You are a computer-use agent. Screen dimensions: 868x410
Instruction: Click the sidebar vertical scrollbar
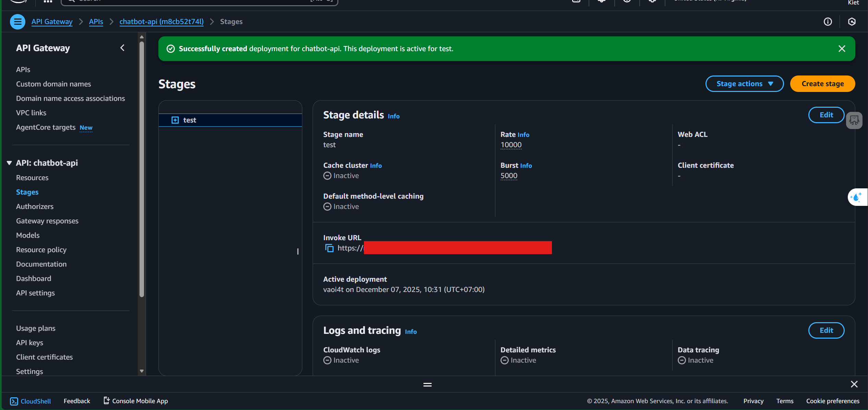(142, 168)
